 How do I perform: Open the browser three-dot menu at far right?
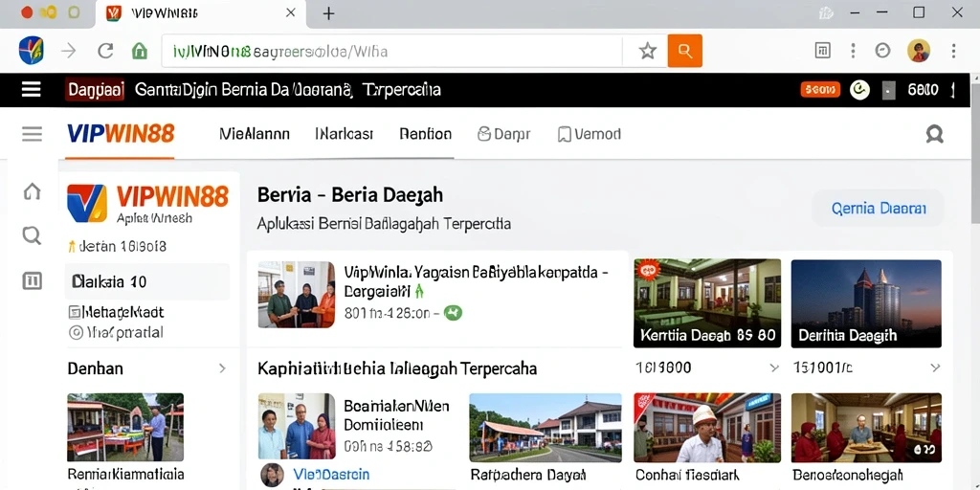click(x=954, y=51)
